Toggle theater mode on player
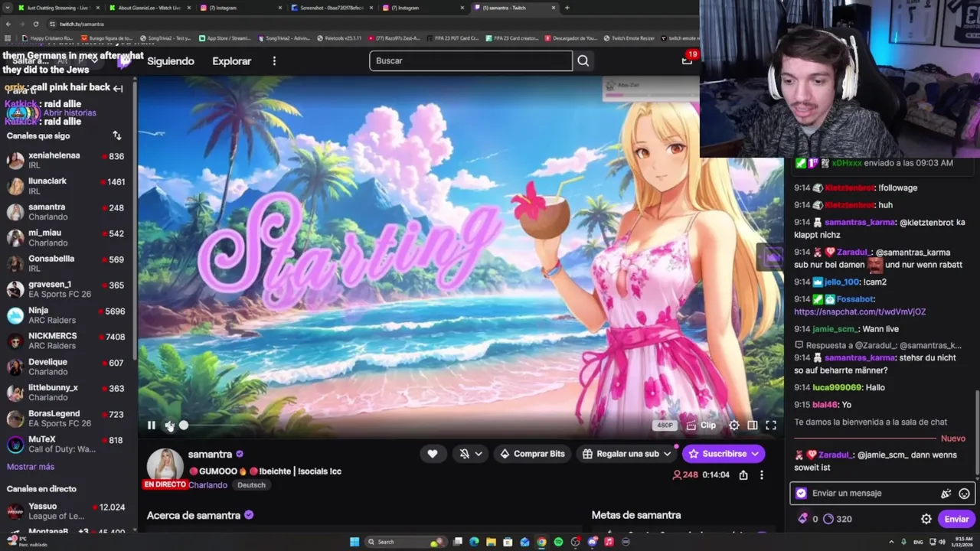This screenshot has width=980, height=551. (x=753, y=425)
